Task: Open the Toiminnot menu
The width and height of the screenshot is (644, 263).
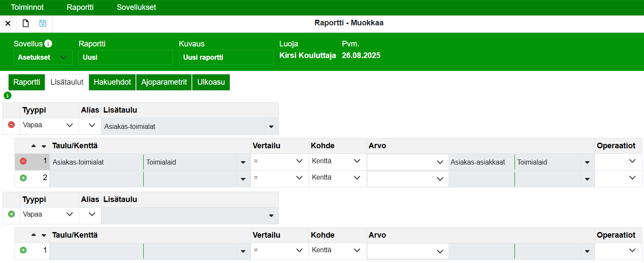Action: [x=27, y=7]
